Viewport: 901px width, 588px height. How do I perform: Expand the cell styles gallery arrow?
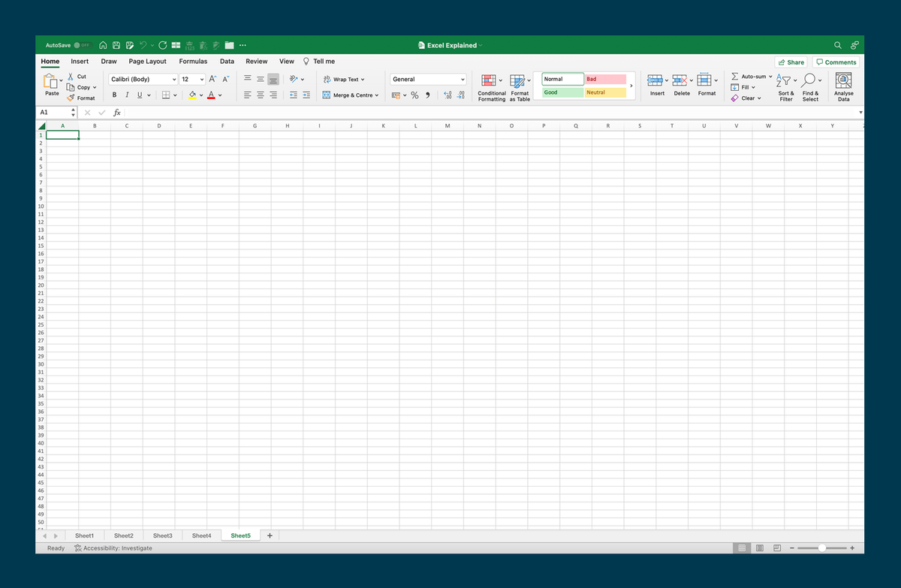point(631,86)
